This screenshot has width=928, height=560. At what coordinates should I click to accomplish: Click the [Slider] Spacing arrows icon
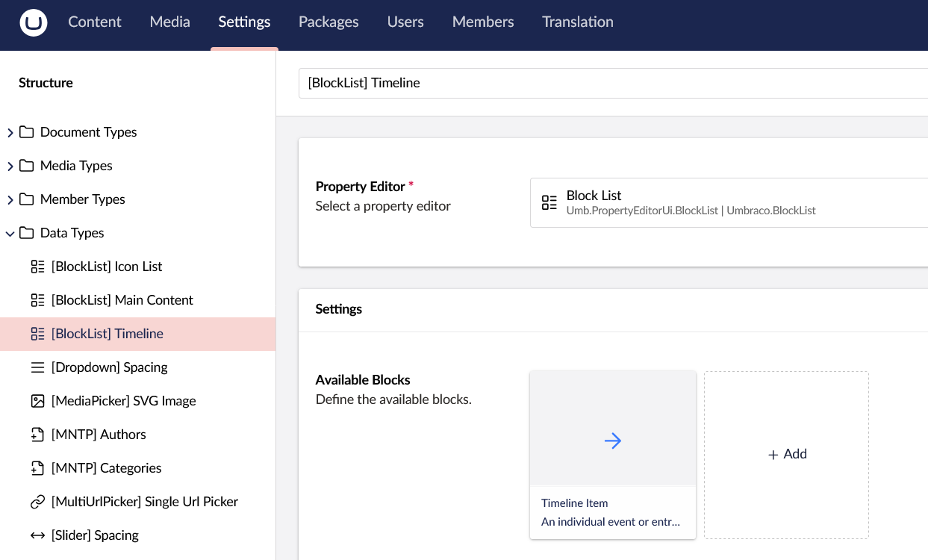click(38, 535)
